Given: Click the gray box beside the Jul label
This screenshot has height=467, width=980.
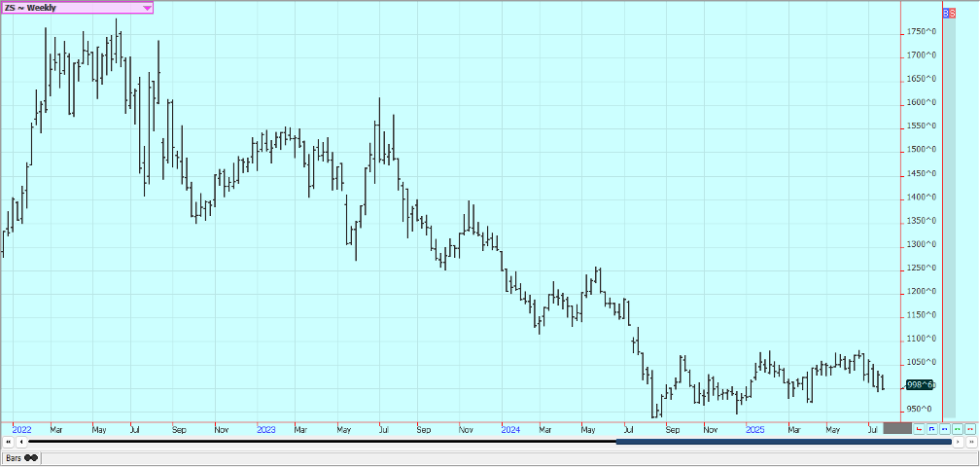Looking at the screenshot, I should pos(897,428).
